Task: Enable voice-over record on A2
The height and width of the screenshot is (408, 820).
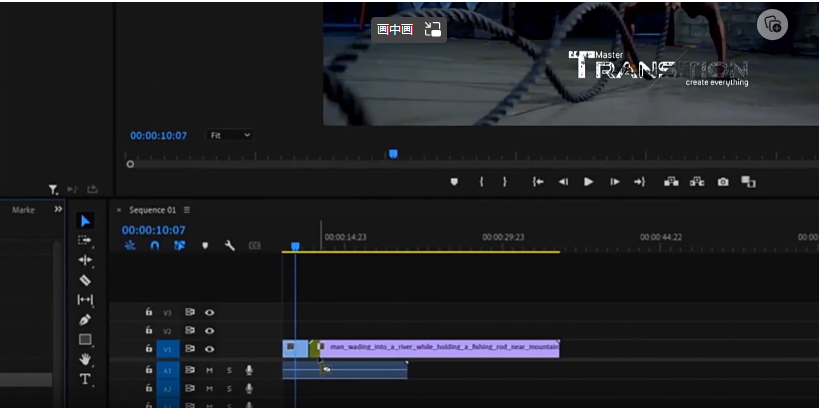Action: tap(249, 389)
